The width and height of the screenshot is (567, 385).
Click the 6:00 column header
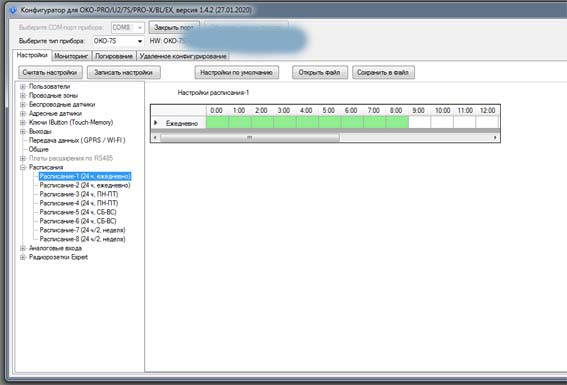pos(352,111)
